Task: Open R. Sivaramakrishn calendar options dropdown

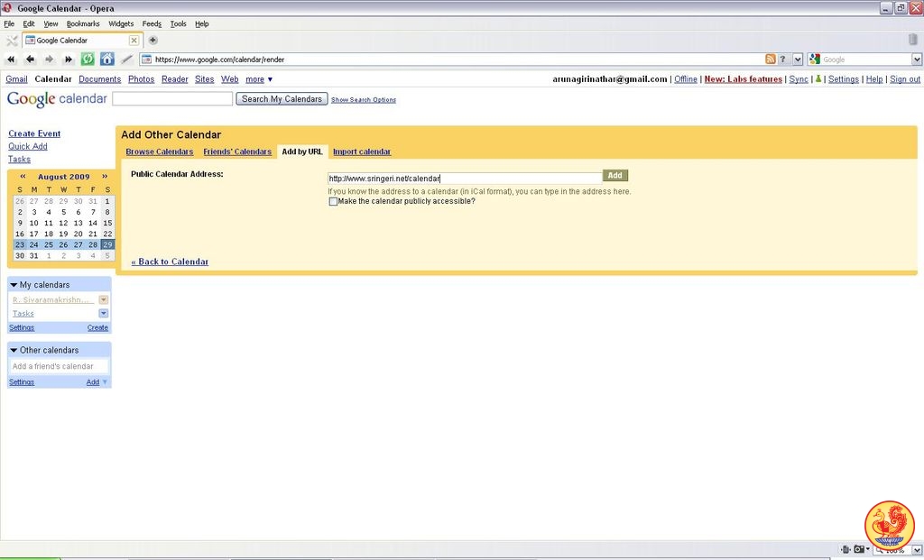Action: [x=103, y=299]
